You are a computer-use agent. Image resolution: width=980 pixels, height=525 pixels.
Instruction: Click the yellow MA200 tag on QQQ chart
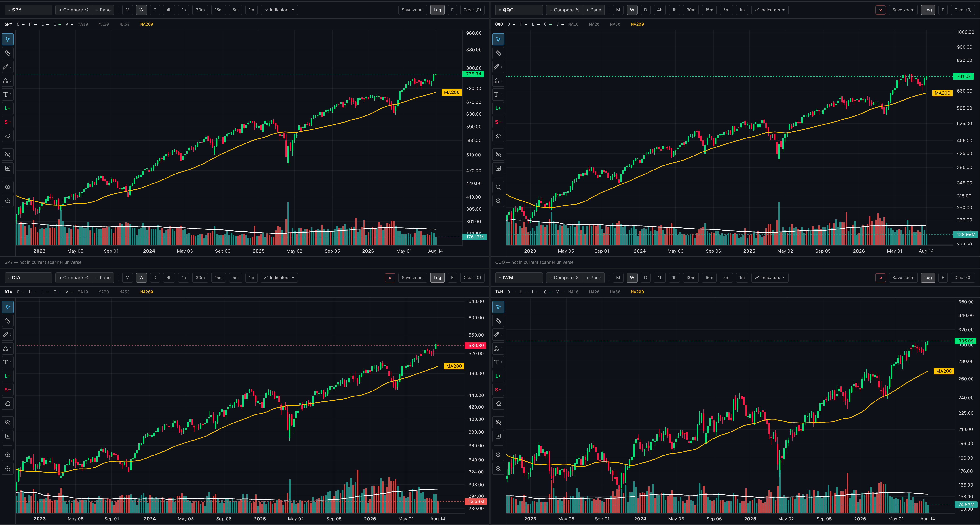pos(942,93)
